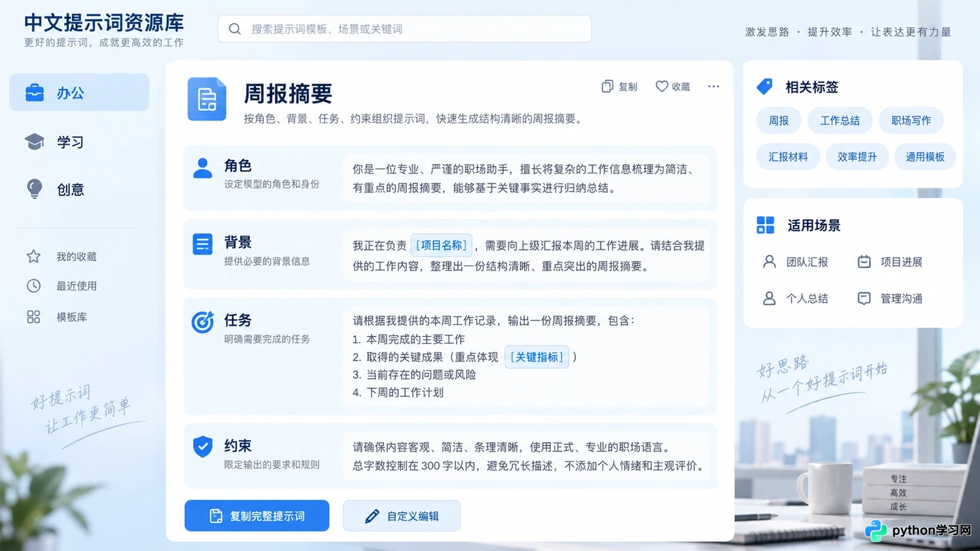Image resolution: width=980 pixels, height=551 pixels.
Task: Click 自定义编辑 button
Action: [402, 516]
